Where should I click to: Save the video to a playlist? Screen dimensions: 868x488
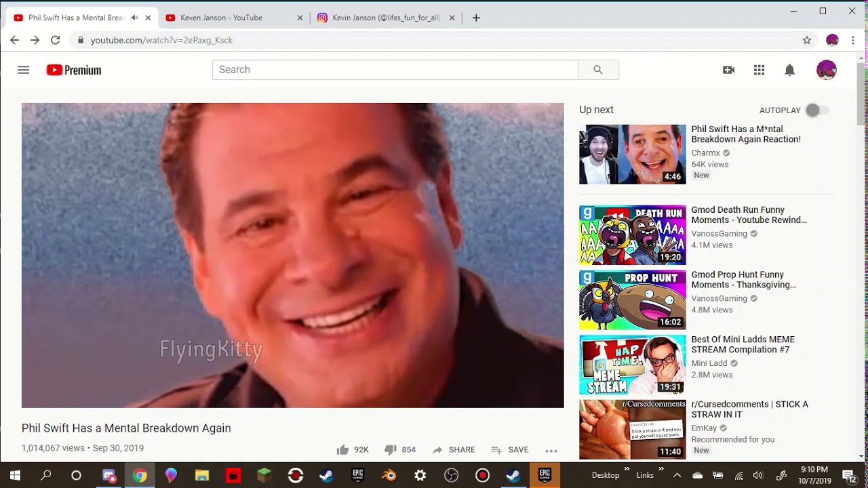click(509, 449)
